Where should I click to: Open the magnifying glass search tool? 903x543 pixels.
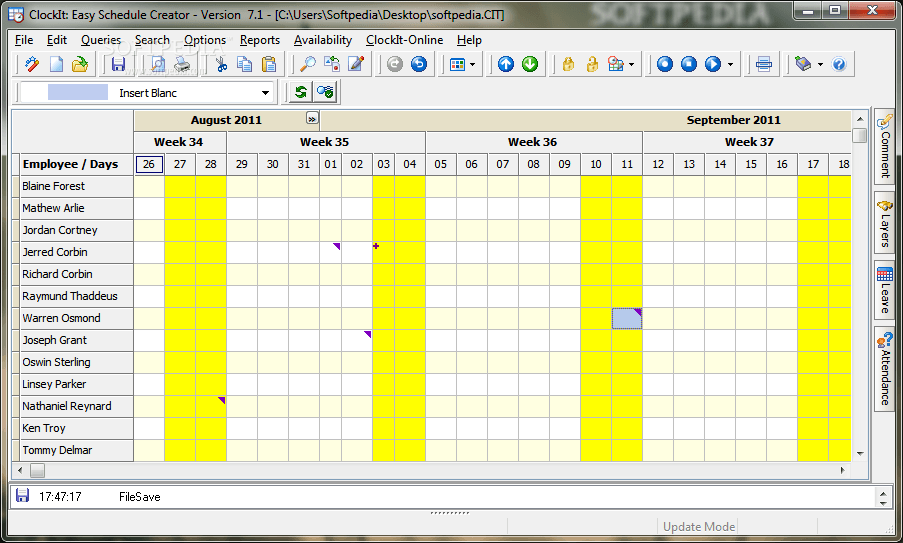pos(308,64)
